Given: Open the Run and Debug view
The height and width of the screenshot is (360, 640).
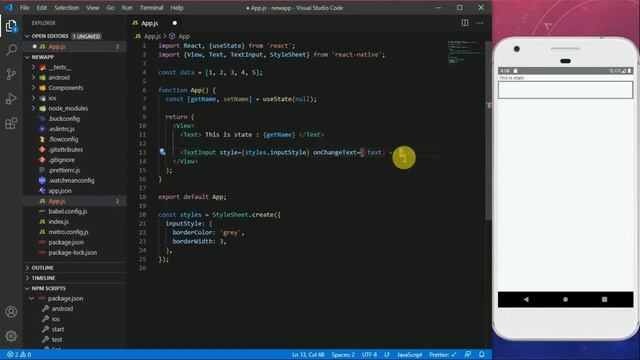Looking at the screenshot, I should click(x=11, y=98).
